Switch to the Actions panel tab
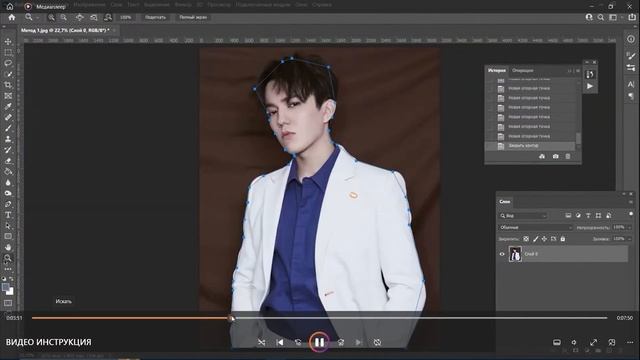Screen dimensions: 640x360 [x=522, y=70]
